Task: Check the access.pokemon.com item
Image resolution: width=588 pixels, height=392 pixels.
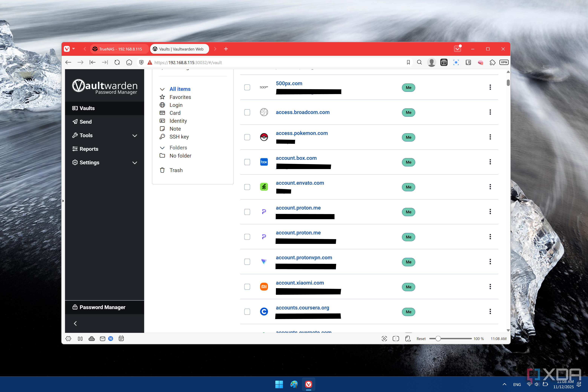Action: click(247, 137)
